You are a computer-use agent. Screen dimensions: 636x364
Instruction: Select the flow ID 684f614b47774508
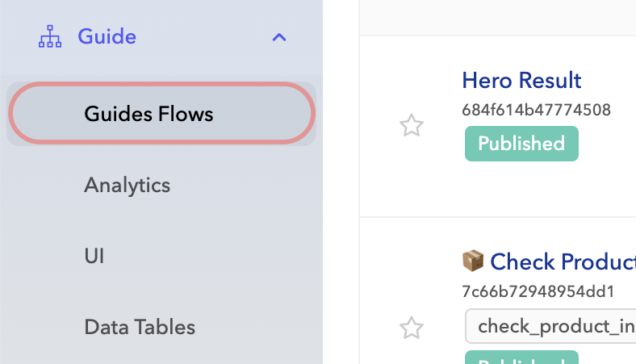(536, 110)
